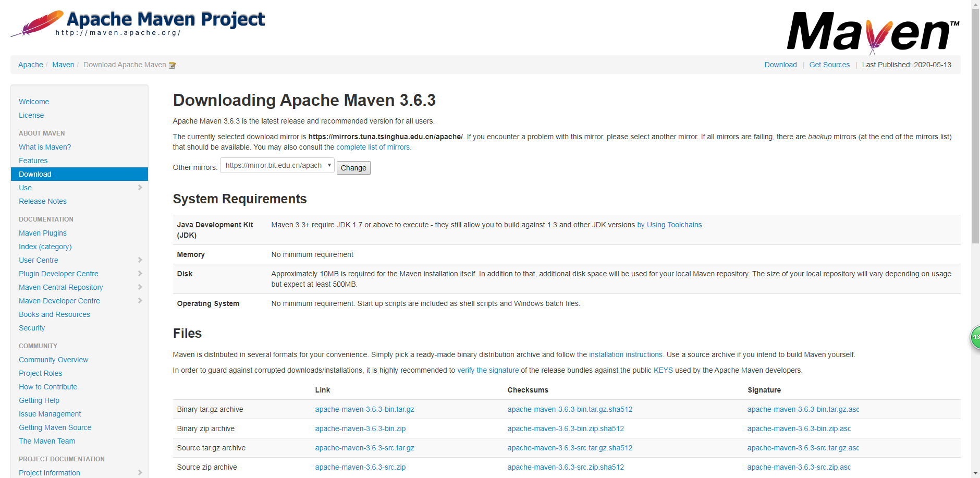Open apache-maven-3.6.3-src.zip.sha512 checksum
Image resolution: width=980 pixels, height=478 pixels.
(566, 467)
